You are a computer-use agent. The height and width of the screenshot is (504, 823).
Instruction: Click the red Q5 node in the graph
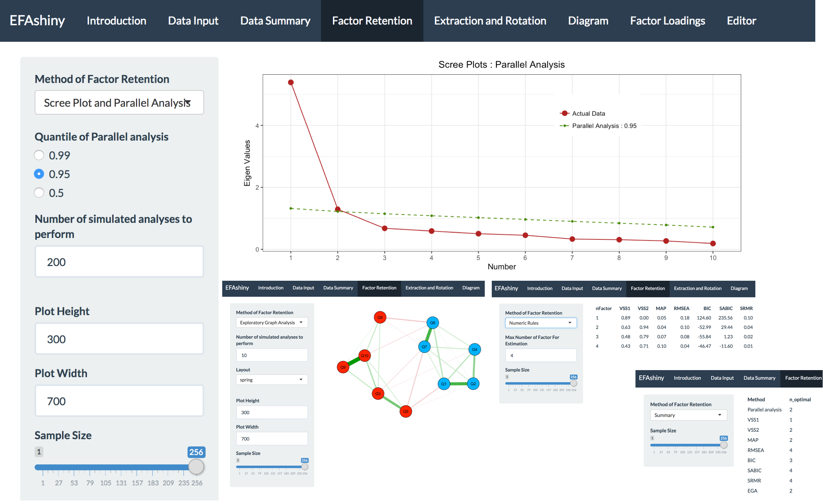(406, 411)
